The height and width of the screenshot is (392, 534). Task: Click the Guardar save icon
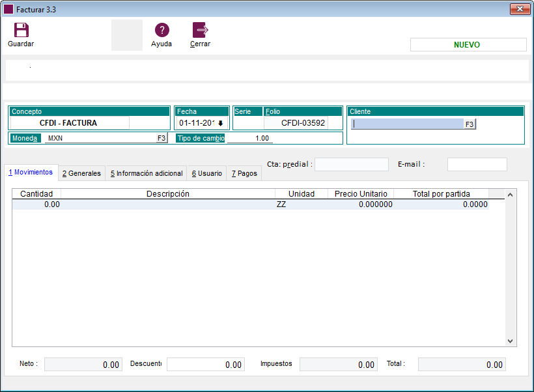[x=21, y=30]
